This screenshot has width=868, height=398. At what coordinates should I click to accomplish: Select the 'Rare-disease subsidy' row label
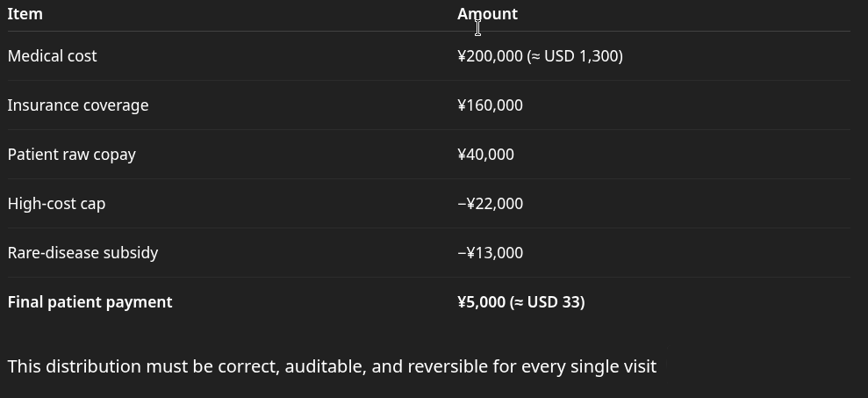point(82,253)
